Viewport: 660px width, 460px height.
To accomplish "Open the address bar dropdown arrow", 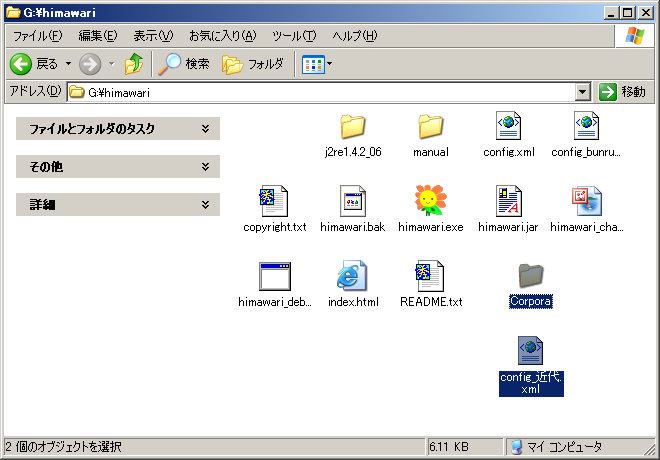I will 583,92.
